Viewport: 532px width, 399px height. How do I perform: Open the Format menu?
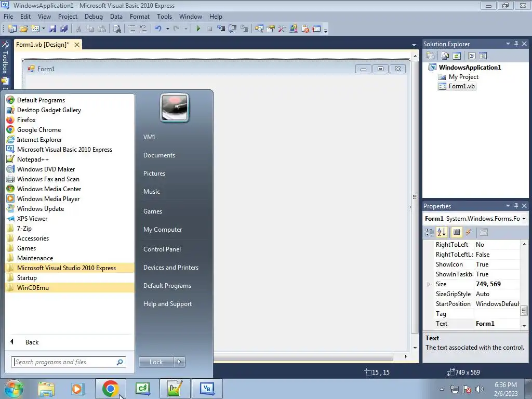pos(139,16)
